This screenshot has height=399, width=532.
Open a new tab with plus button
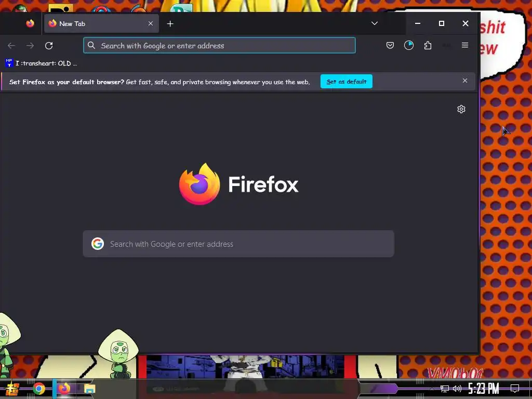pos(170,23)
